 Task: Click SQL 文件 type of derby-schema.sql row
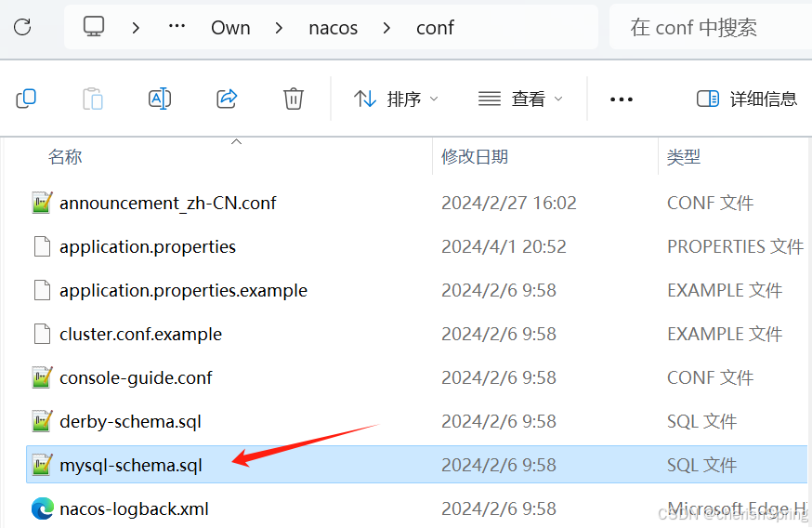coord(701,421)
